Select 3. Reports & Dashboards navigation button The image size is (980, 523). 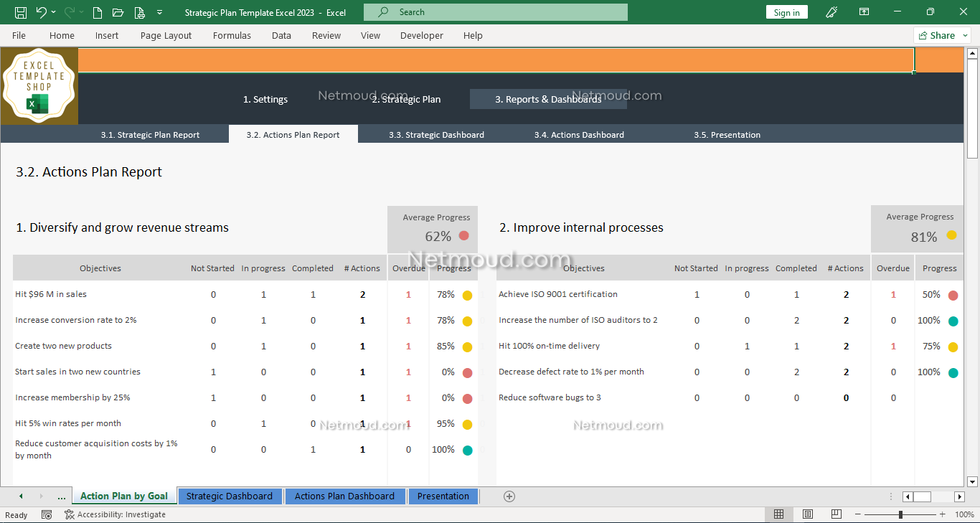[x=548, y=99]
